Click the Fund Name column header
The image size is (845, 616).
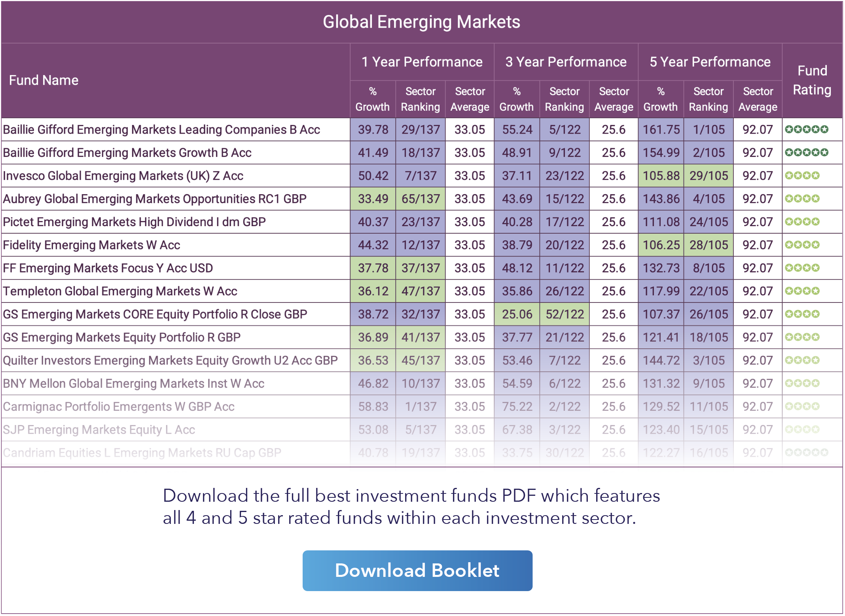[x=44, y=80]
